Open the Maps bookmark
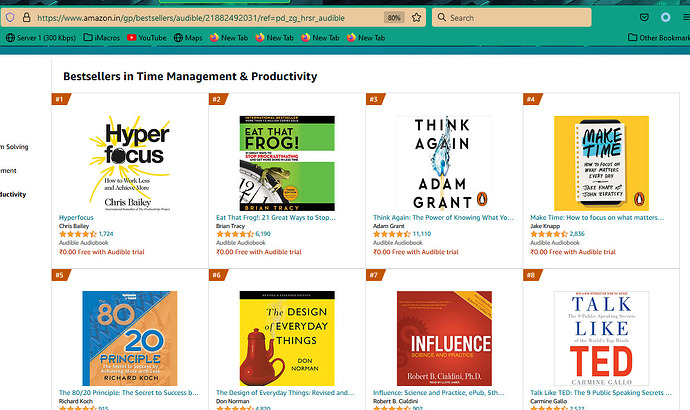This screenshot has width=690, height=410. [188, 38]
